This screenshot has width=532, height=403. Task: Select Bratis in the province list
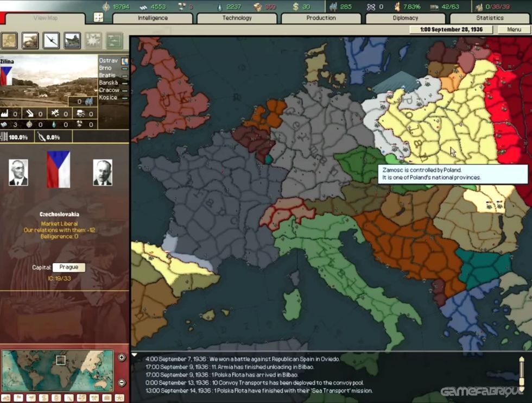coord(107,75)
